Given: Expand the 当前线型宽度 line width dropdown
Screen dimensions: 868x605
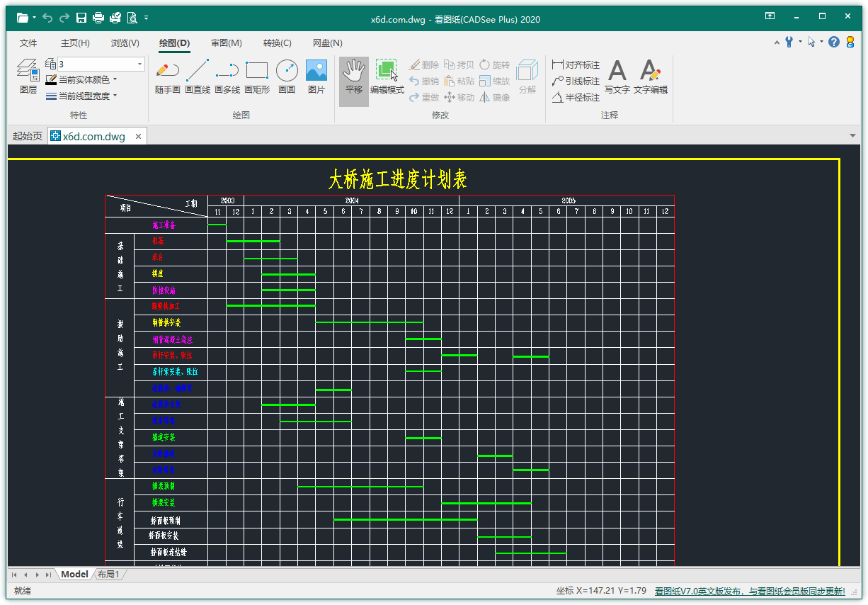Looking at the screenshot, I should pos(81,96).
